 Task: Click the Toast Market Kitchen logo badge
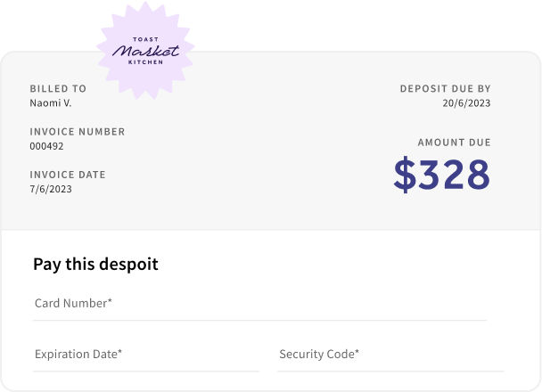point(145,51)
